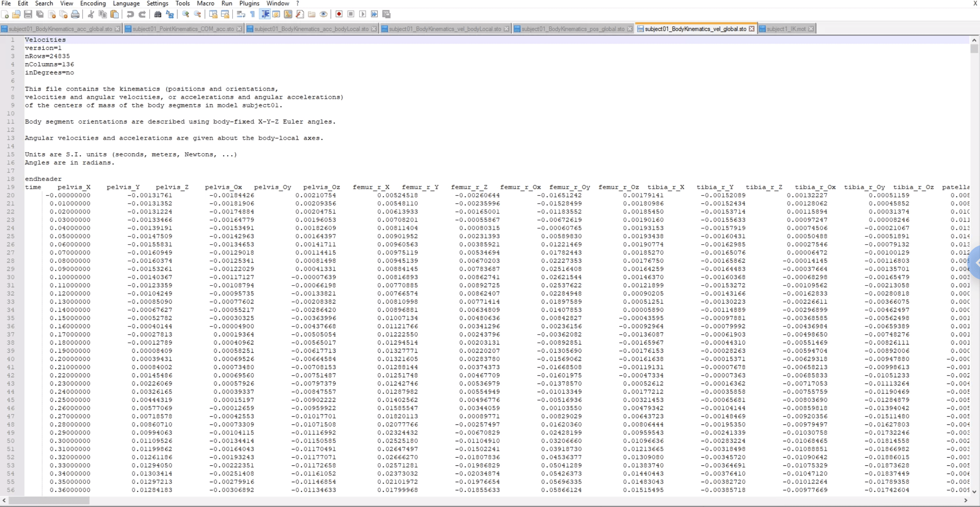
Task: Start macro recording
Action: (x=339, y=15)
